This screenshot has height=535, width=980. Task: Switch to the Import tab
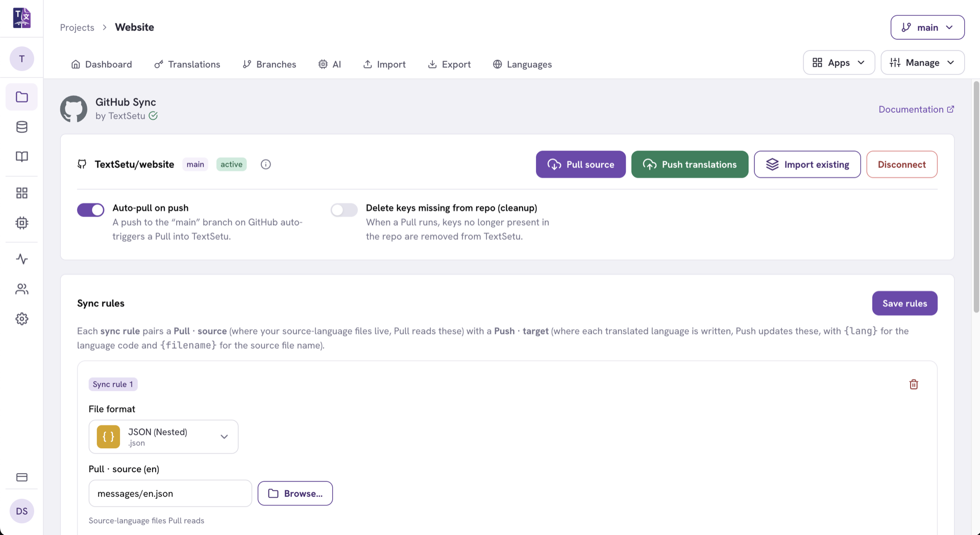coord(384,64)
